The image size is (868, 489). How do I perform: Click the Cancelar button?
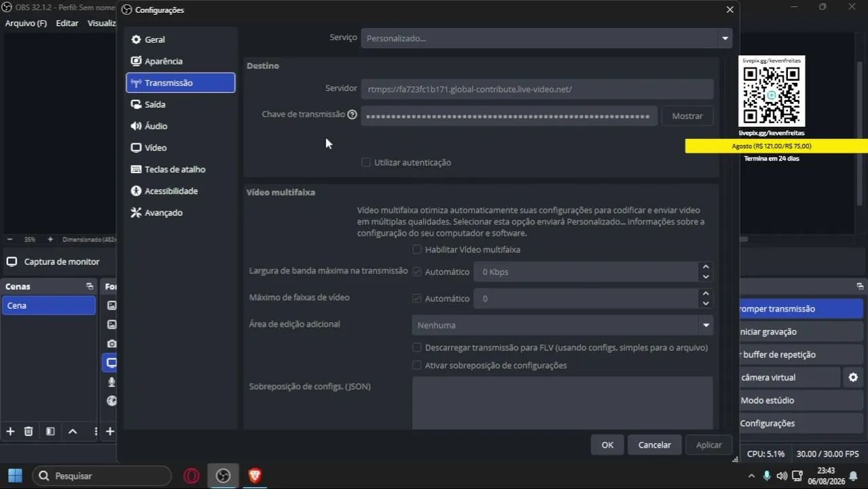click(x=655, y=445)
